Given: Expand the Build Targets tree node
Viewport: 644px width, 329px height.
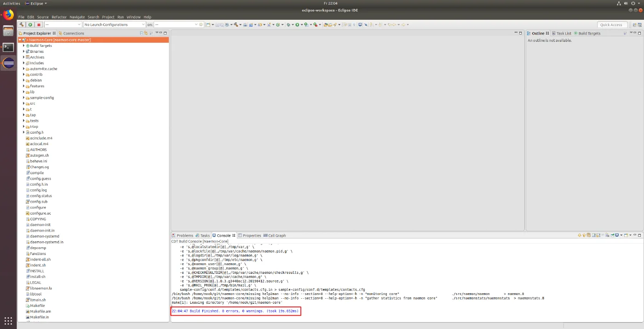Looking at the screenshot, I should click(x=23, y=46).
